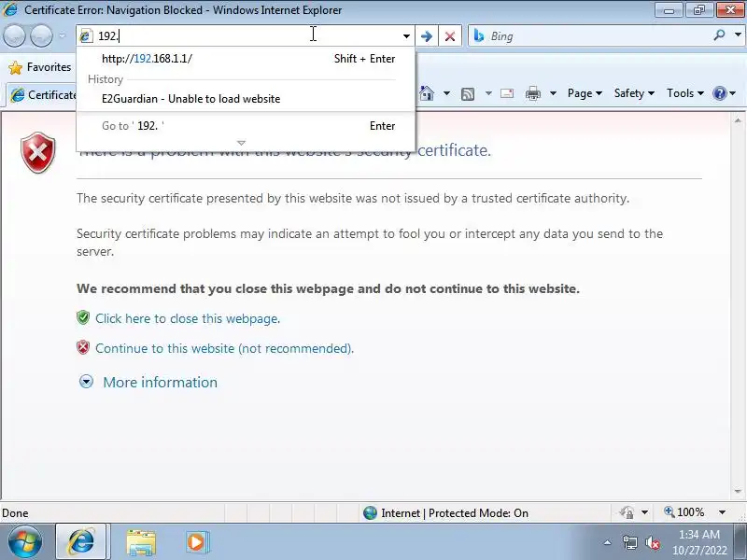This screenshot has height=560, width=747.
Task: Expand More information section
Action: click(160, 383)
